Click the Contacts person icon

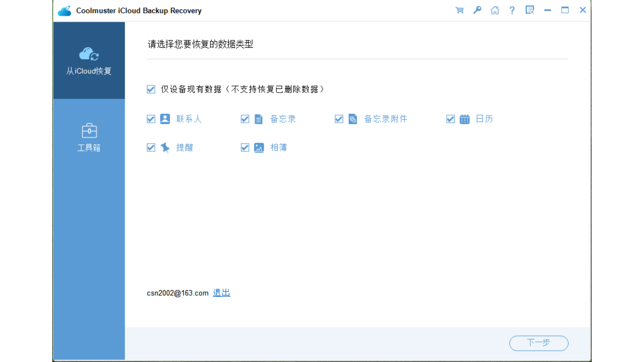click(165, 119)
